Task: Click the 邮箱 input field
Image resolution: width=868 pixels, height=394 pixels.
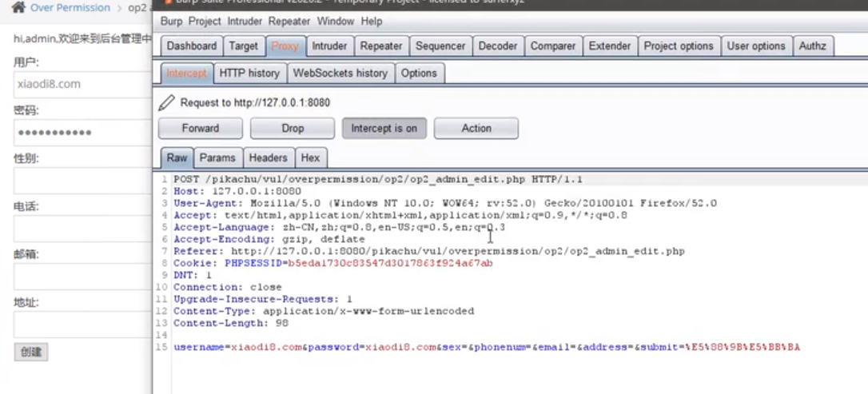Action: 82,277
